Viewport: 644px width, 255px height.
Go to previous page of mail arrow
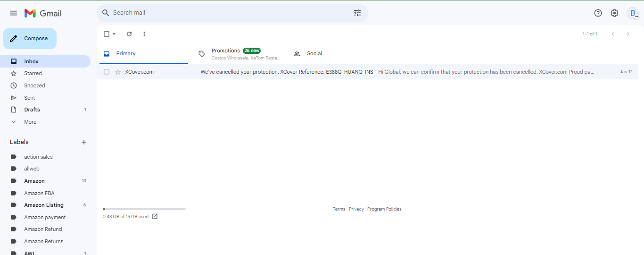[613, 34]
